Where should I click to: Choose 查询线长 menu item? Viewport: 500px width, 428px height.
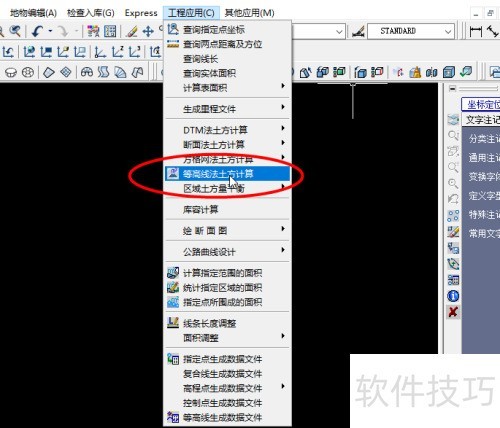(228, 59)
